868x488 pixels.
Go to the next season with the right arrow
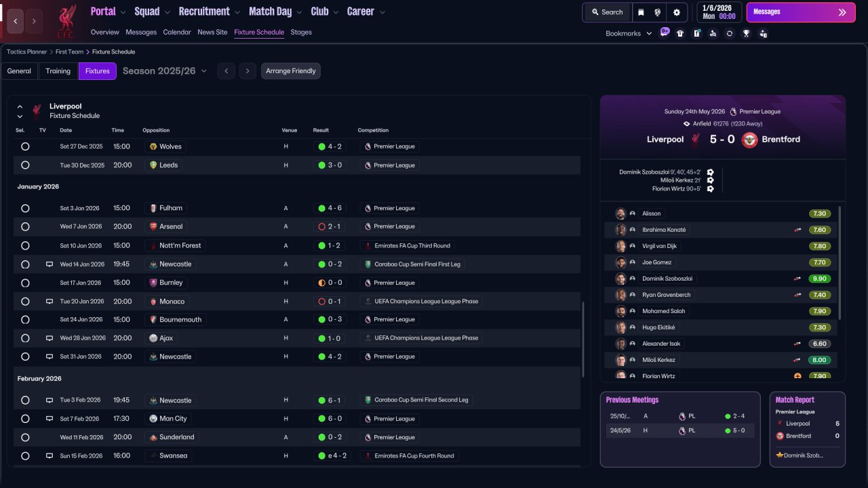248,71
